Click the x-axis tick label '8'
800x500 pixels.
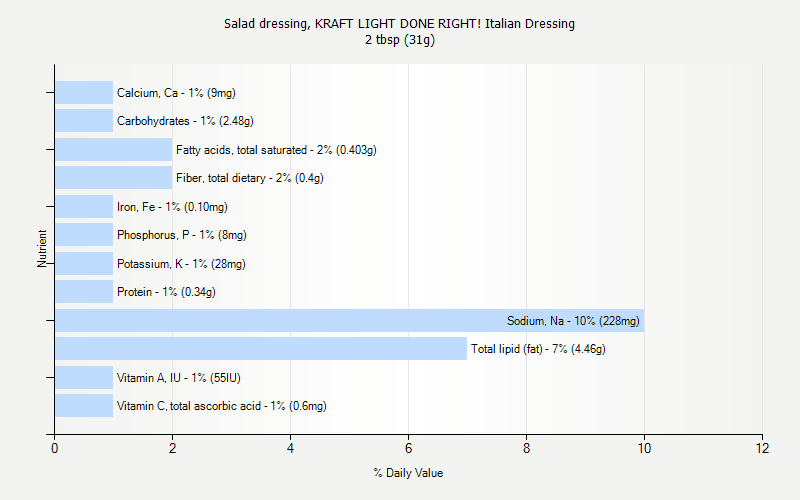(527, 448)
